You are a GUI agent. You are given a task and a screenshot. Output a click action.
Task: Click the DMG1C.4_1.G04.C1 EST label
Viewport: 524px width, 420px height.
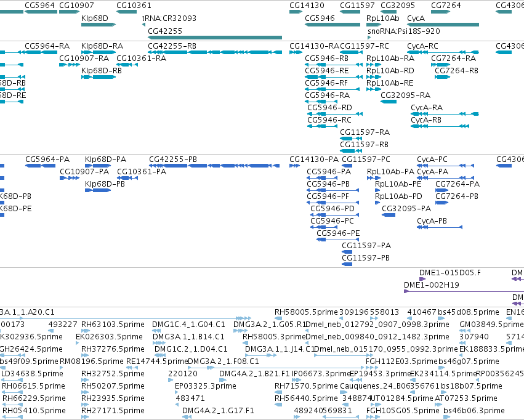tap(188, 325)
